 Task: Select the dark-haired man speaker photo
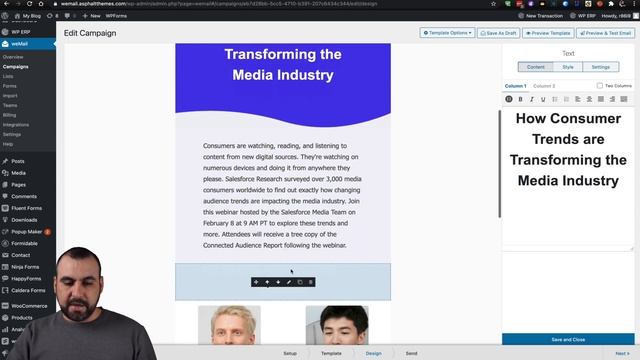click(337, 325)
